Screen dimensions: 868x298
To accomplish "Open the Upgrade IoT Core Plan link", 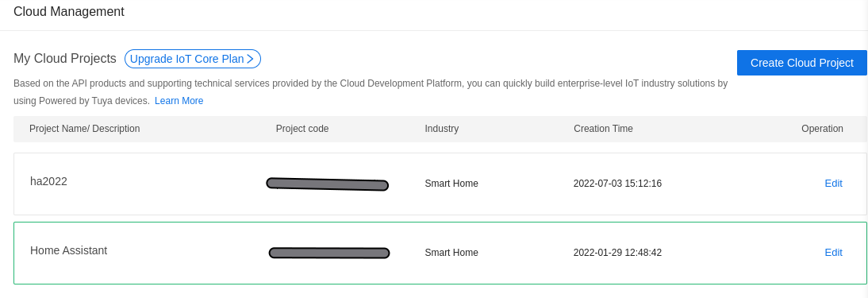I will tap(193, 59).
